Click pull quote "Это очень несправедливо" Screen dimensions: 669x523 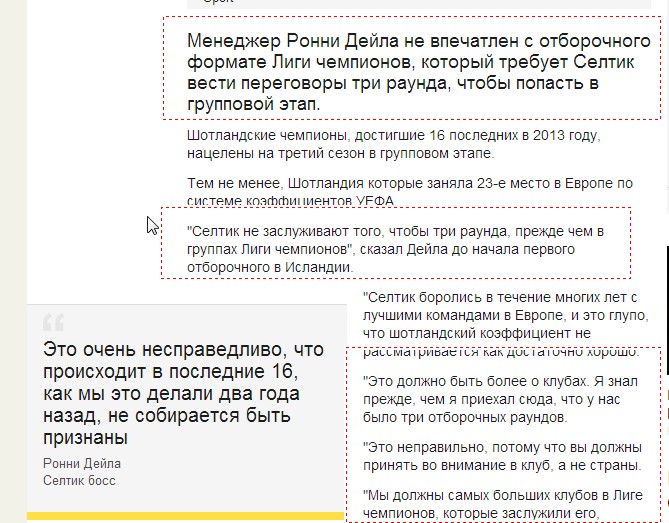click(x=183, y=393)
